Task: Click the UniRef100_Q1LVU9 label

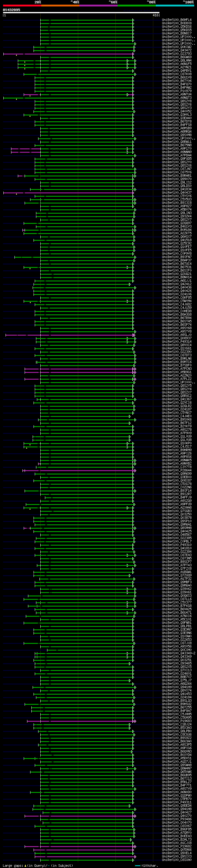Action: point(177,436)
